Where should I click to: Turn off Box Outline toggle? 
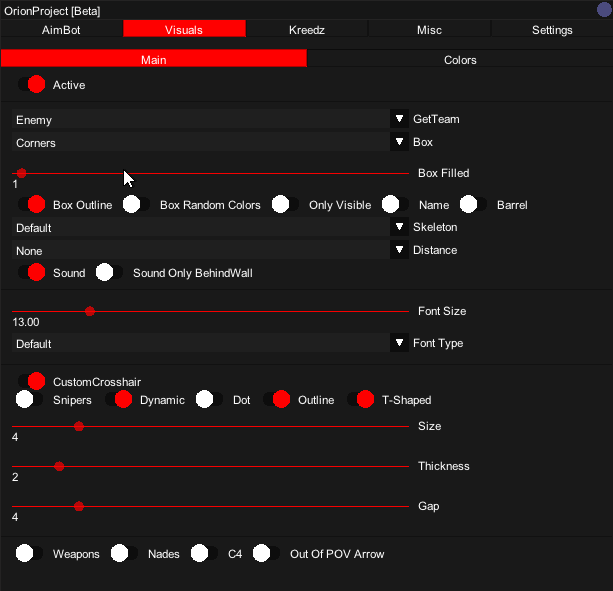pos(32,205)
